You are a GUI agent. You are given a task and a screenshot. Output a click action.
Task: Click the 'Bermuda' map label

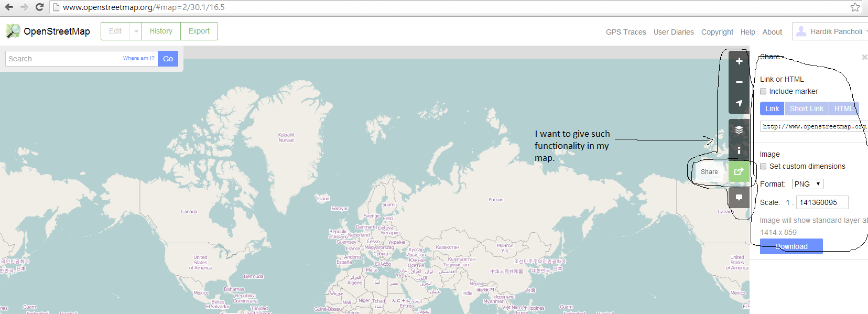[254, 276]
